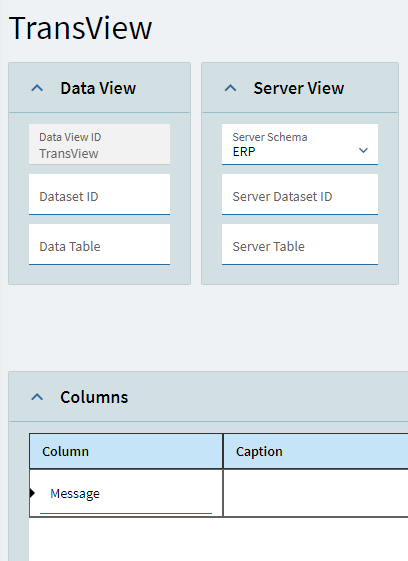The width and height of the screenshot is (408, 561).
Task: Click the Data Table input field
Action: 99,245
